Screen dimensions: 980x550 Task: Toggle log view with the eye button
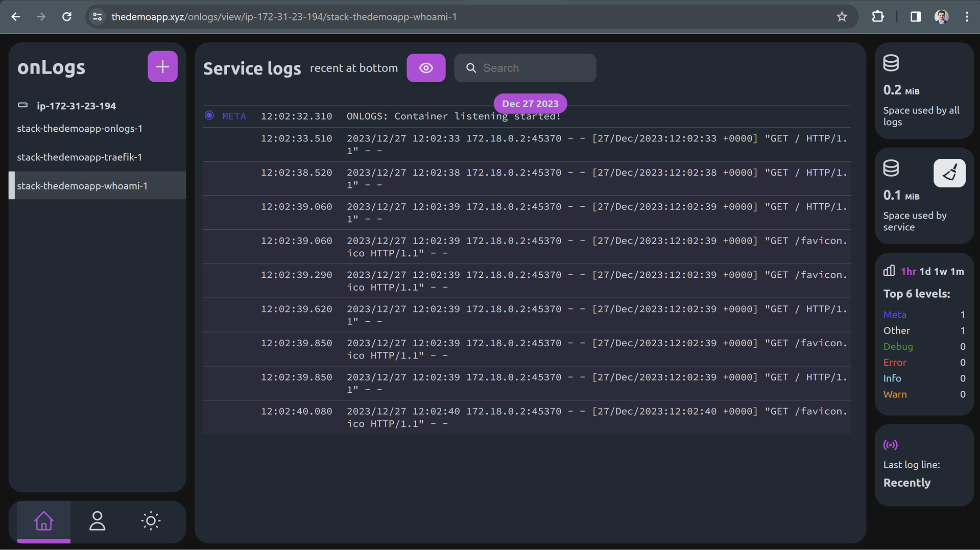coord(426,67)
